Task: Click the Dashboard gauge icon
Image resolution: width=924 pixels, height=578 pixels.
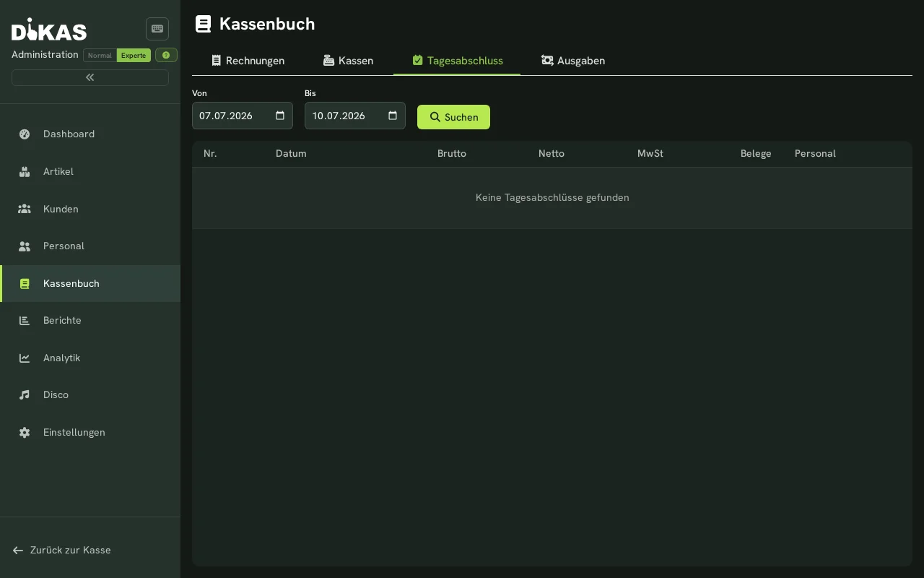Action: click(x=25, y=134)
